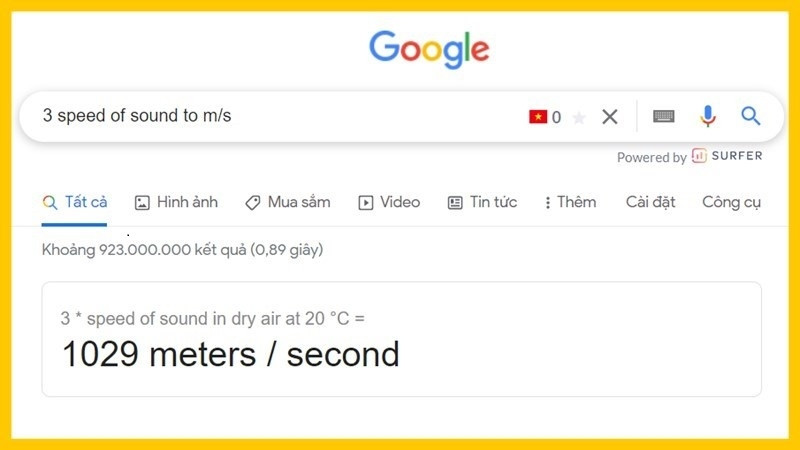
Task: Click the 1029 meters / second result
Action: pyautogui.click(x=231, y=354)
